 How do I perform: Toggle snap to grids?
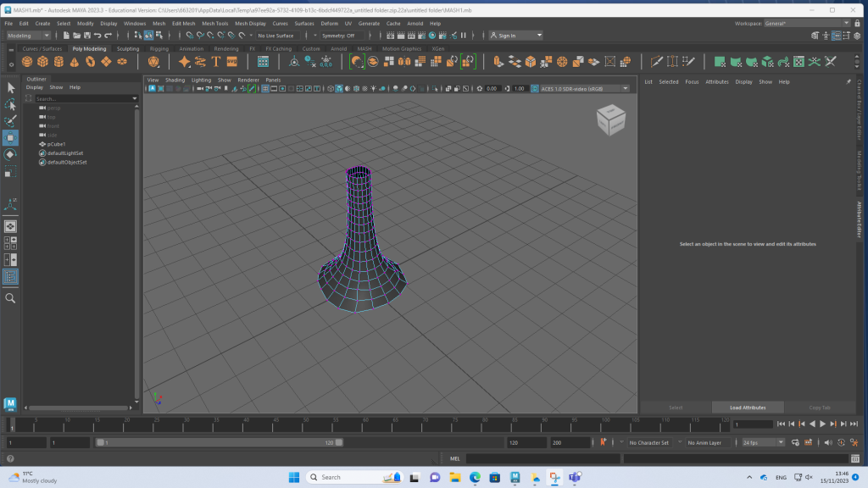click(x=189, y=36)
